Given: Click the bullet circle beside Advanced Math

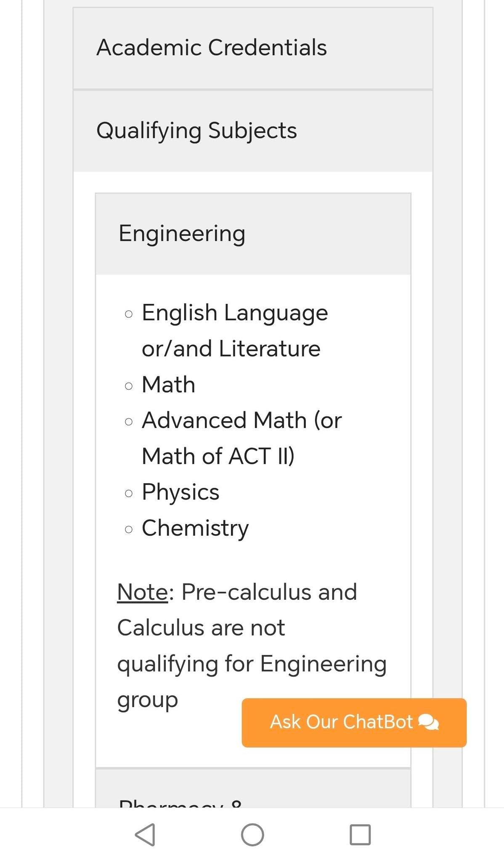Looking at the screenshot, I should pos(129,422).
